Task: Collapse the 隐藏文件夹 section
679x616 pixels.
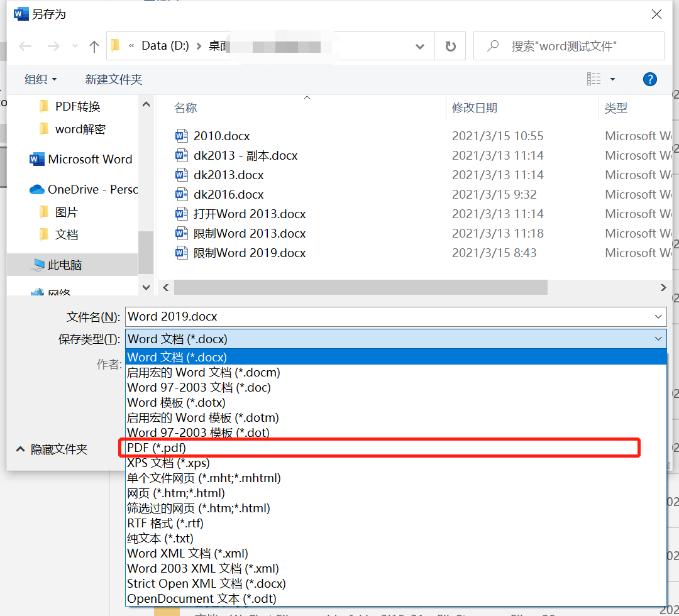Action: [x=40, y=449]
